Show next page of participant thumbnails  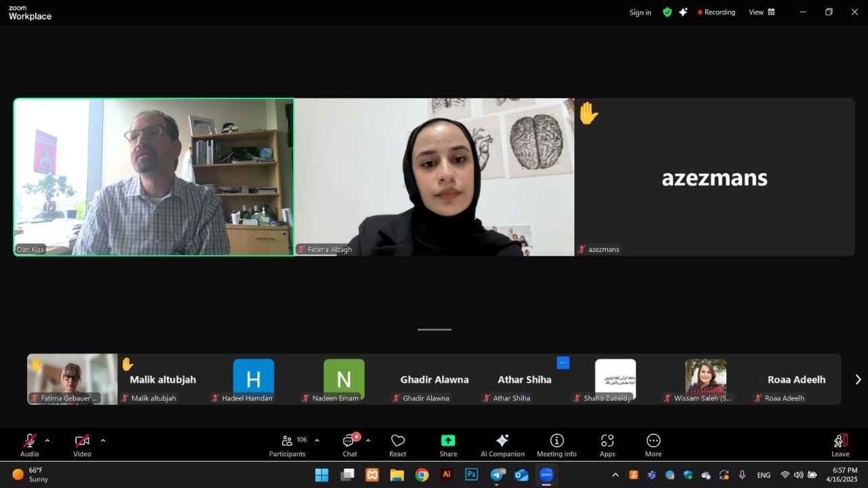[x=858, y=379]
